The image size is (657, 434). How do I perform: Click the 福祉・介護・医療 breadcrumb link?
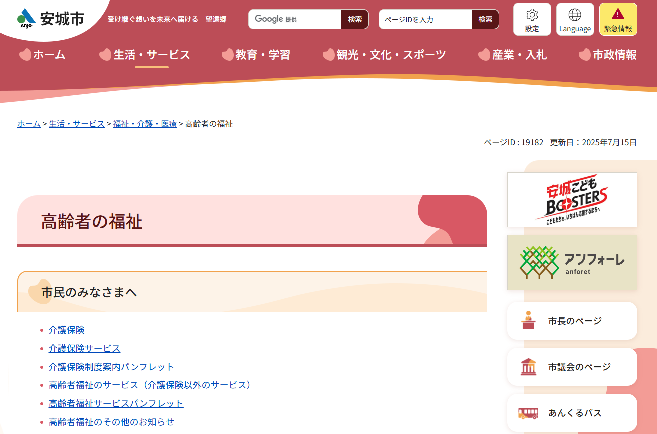click(x=144, y=123)
